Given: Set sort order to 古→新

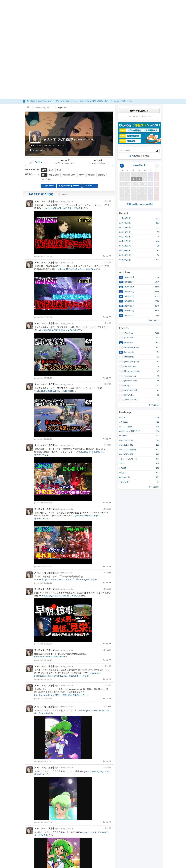Looking at the screenshot, I should click(59, 170).
